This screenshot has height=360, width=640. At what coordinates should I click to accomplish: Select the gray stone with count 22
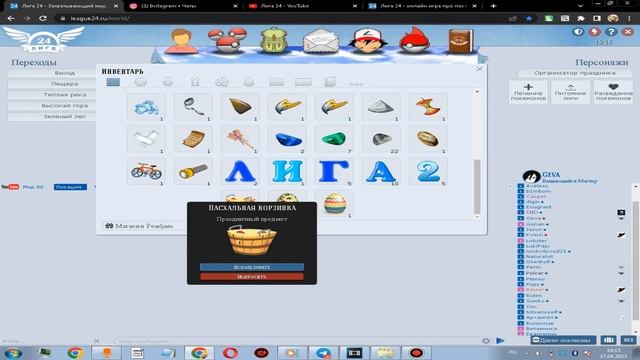click(x=381, y=139)
